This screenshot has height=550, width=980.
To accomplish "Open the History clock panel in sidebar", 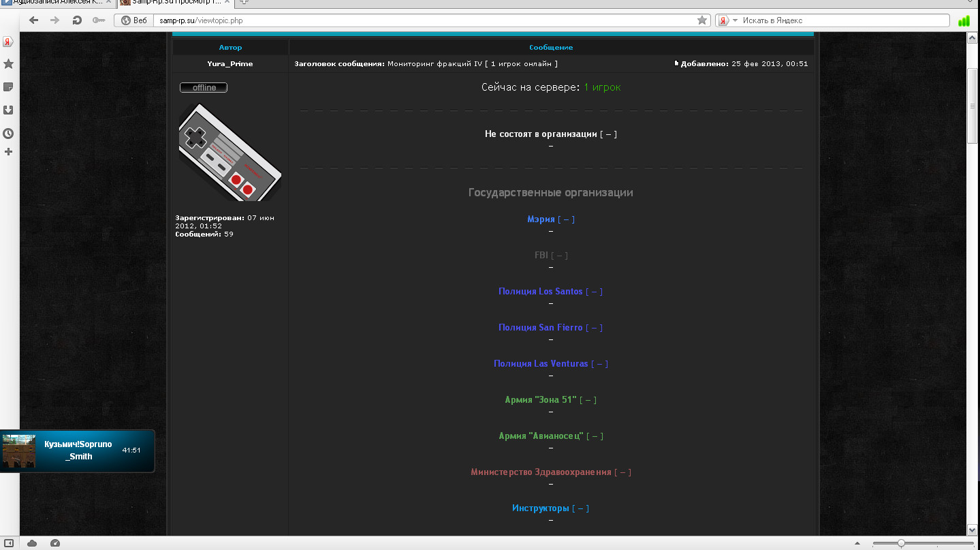I will (9, 133).
